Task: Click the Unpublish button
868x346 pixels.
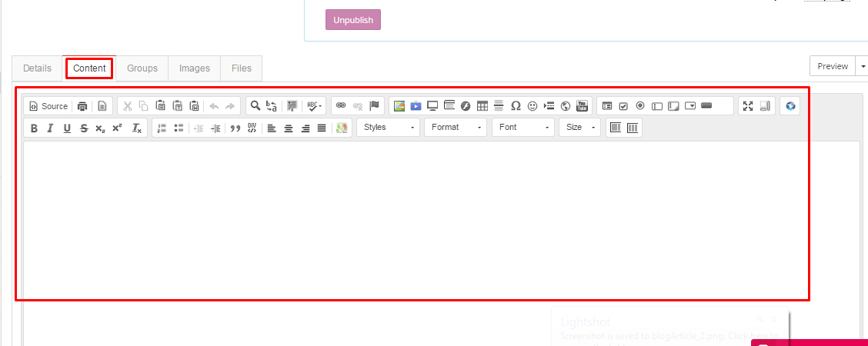Action: coord(353,20)
